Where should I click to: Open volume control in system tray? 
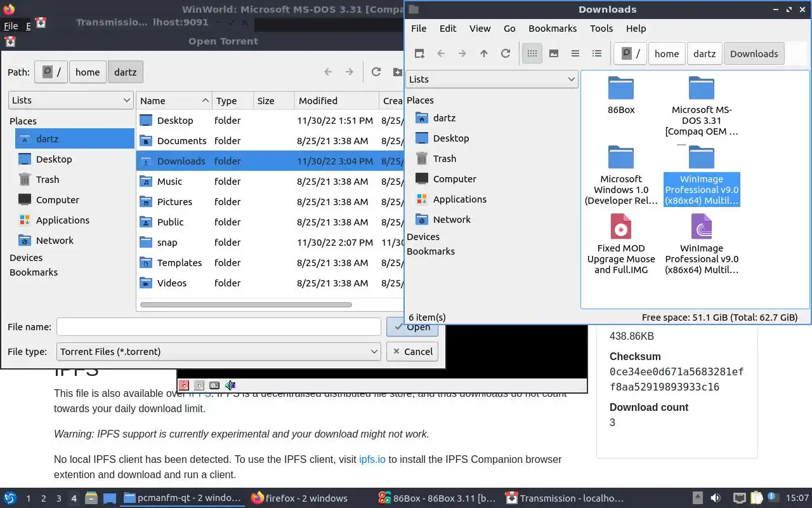point(715,498)
